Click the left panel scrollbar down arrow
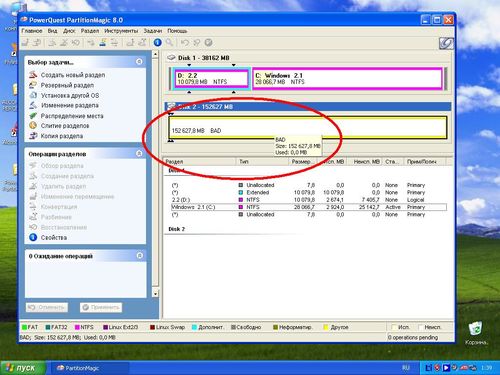 pos(155,294)
